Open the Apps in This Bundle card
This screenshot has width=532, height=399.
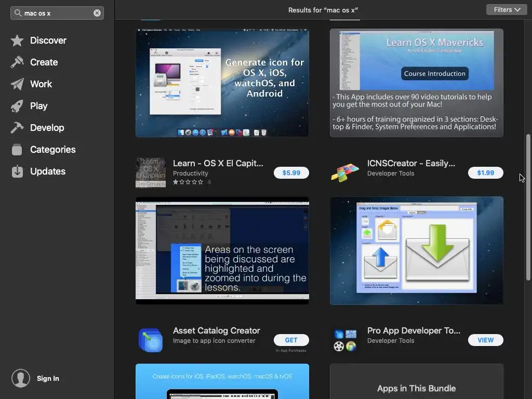pyautogui.click(x=417, y=381)
